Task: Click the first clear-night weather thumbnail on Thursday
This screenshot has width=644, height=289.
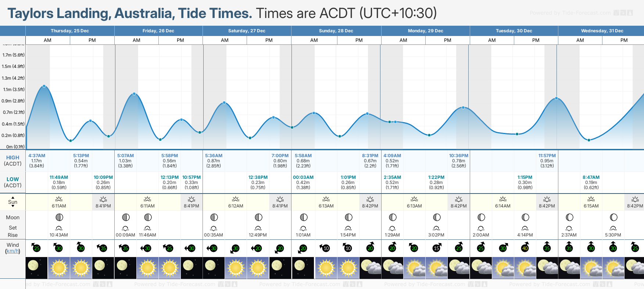Action: (x=36, y=268)
